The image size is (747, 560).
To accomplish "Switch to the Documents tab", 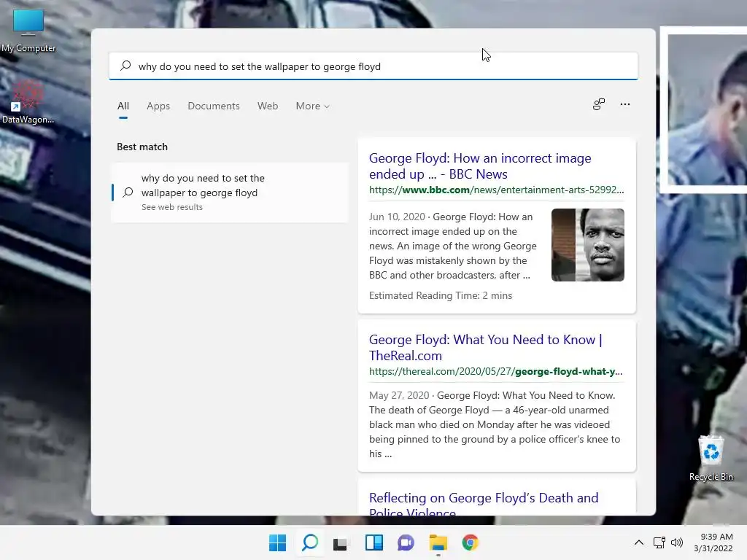I will (x=214, y=106).
